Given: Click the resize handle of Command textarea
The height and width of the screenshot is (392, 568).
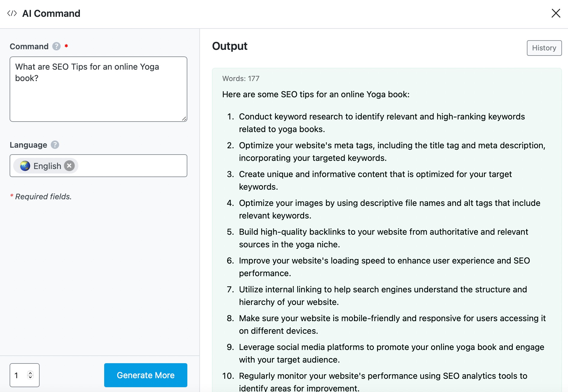Looking at the screenshot, I should click(184, 119).
